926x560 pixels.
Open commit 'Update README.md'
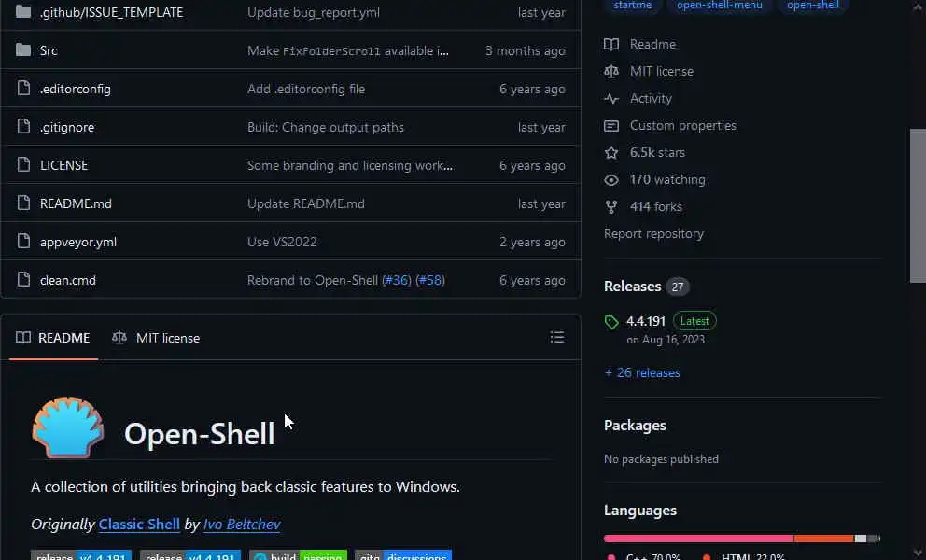(x=305, y=203)
